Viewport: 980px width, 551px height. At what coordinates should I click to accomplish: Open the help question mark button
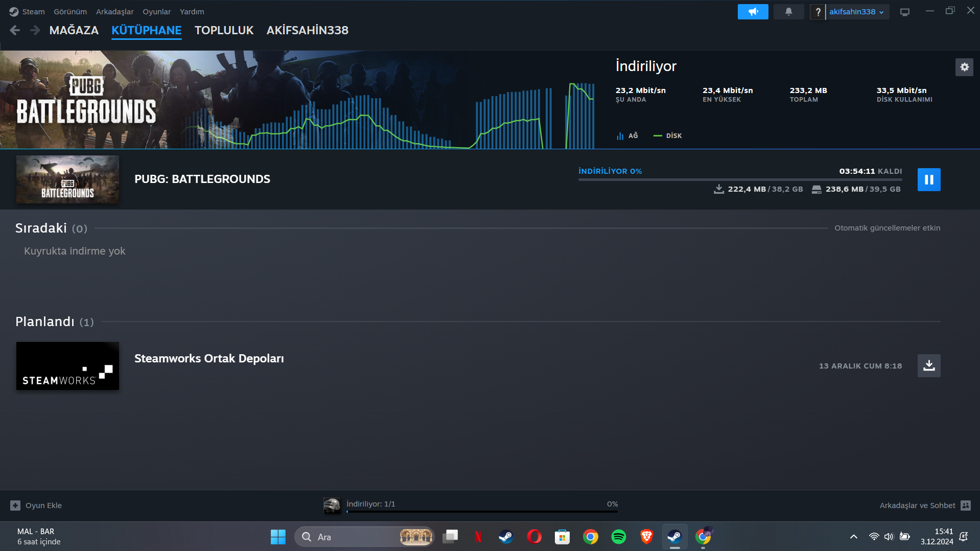click(818, 12)
